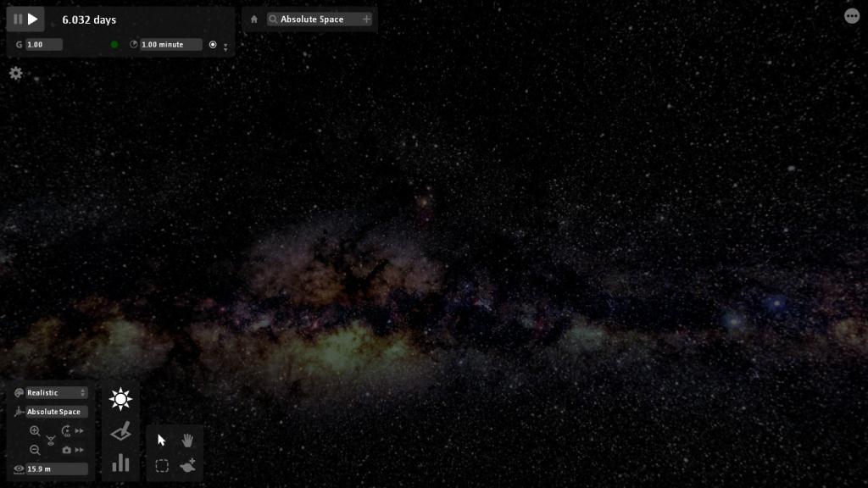Select the dashed rectangle selection tool
868x488 pixels.
(x=162, y=465)
